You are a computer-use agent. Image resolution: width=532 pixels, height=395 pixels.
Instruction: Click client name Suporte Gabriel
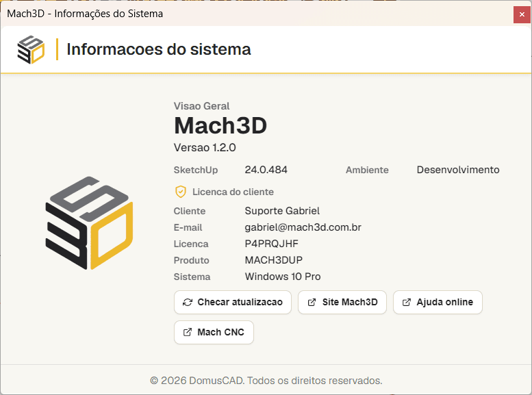282,211
